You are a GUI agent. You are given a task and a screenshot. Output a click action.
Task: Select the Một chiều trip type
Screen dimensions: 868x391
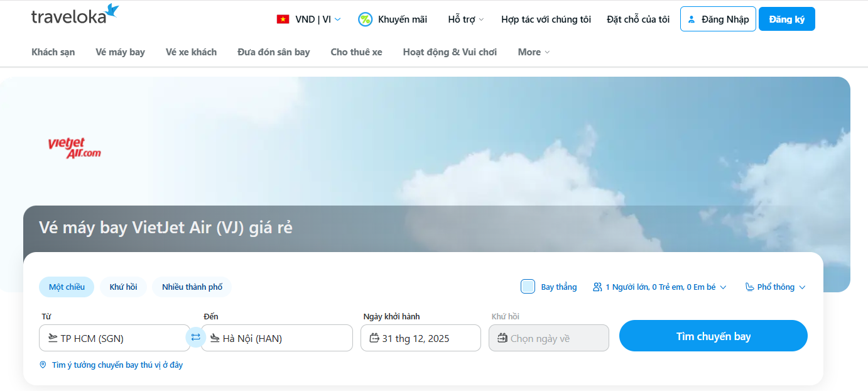pos(67,287)
